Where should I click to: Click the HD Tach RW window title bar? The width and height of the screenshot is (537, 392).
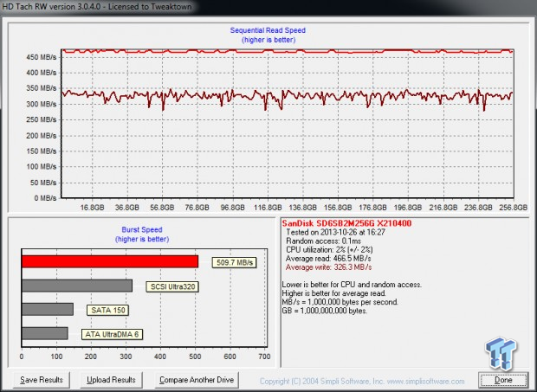coord(268,7)
